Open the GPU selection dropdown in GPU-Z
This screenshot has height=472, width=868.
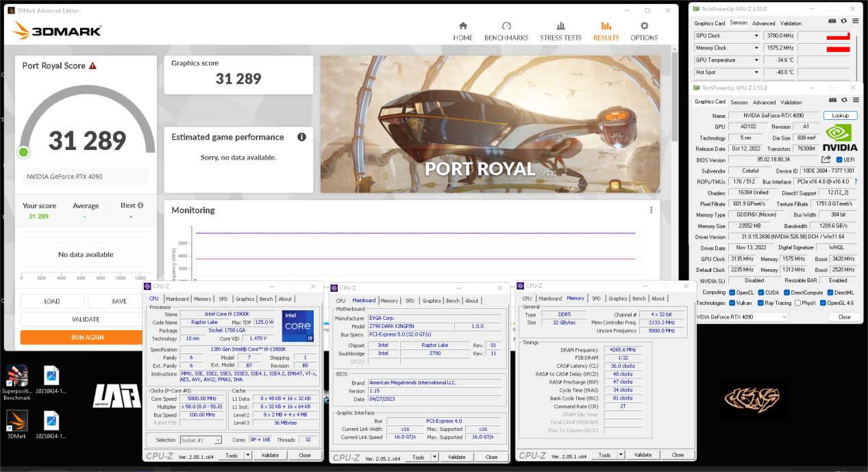pos(784,316)
